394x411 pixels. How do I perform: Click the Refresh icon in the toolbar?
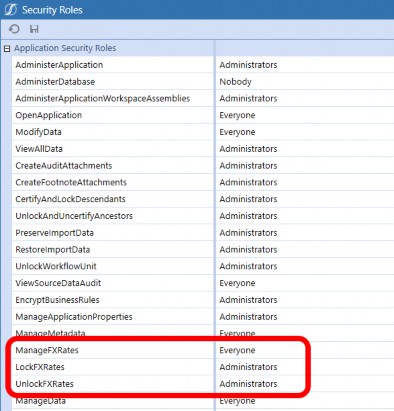click(x=14, y=29)
